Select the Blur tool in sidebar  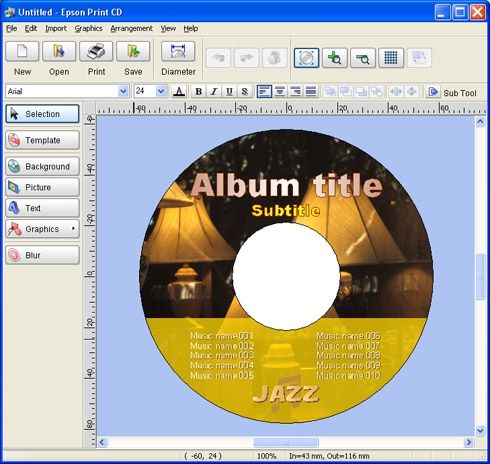(43, 255)
